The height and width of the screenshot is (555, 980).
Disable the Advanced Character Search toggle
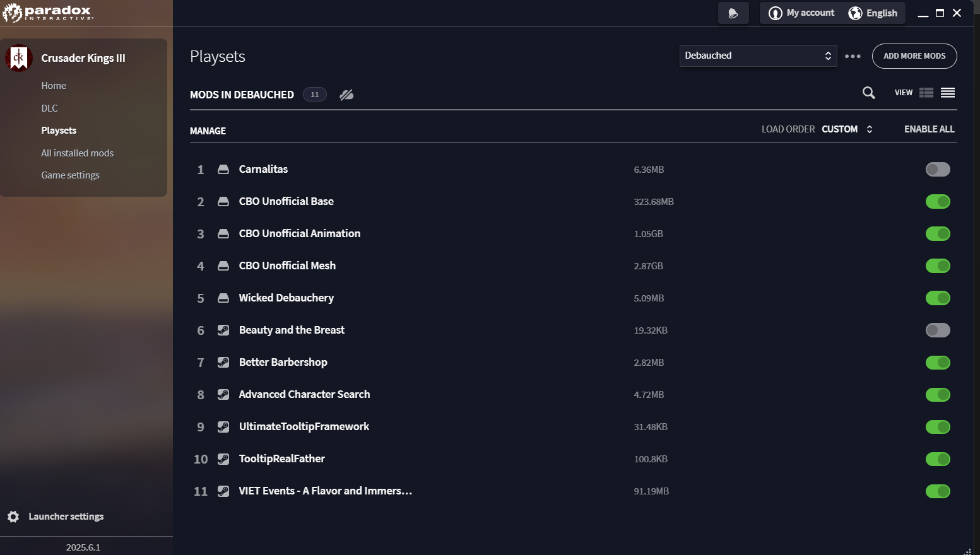click(x=938, y=394)
